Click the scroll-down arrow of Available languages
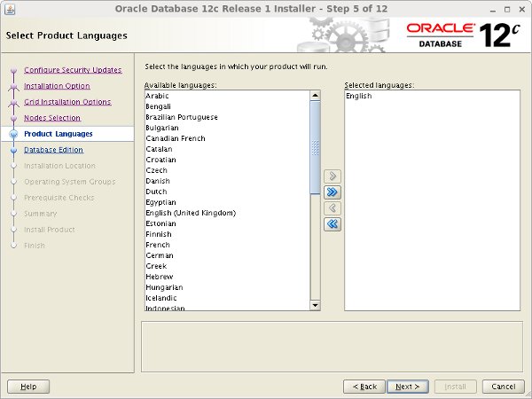The image size is (532, 399). click(x=315, y=305)
